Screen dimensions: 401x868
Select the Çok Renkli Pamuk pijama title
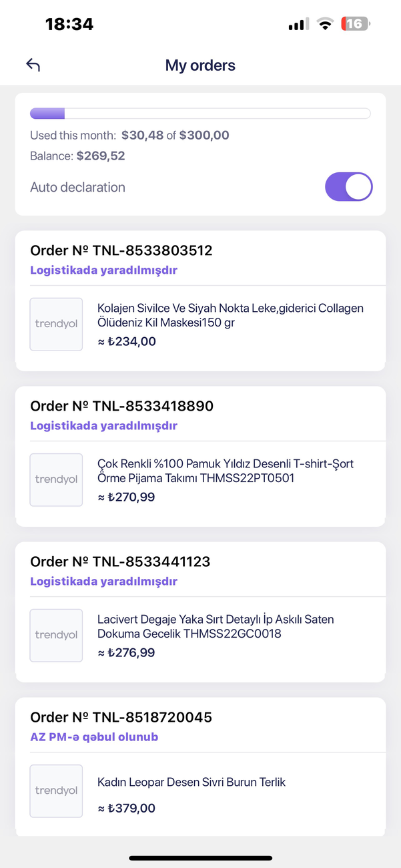click(x=226, y=471)
